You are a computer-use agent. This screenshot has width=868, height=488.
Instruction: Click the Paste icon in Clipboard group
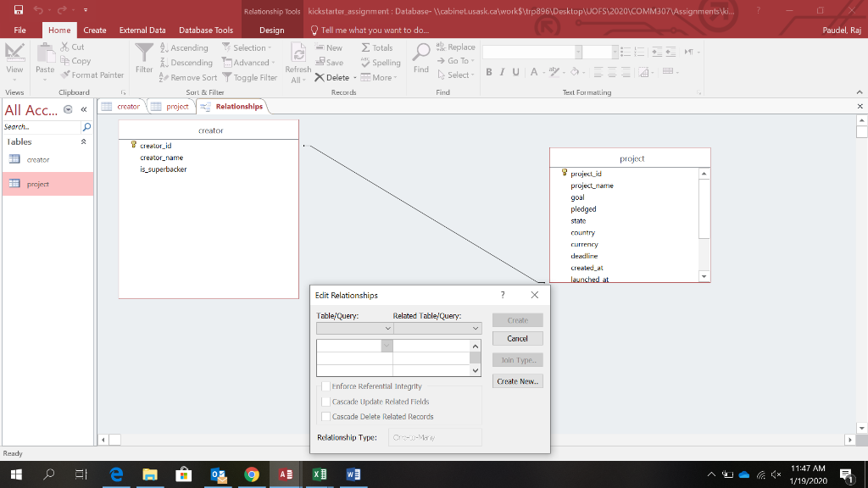tap(45, 54)
